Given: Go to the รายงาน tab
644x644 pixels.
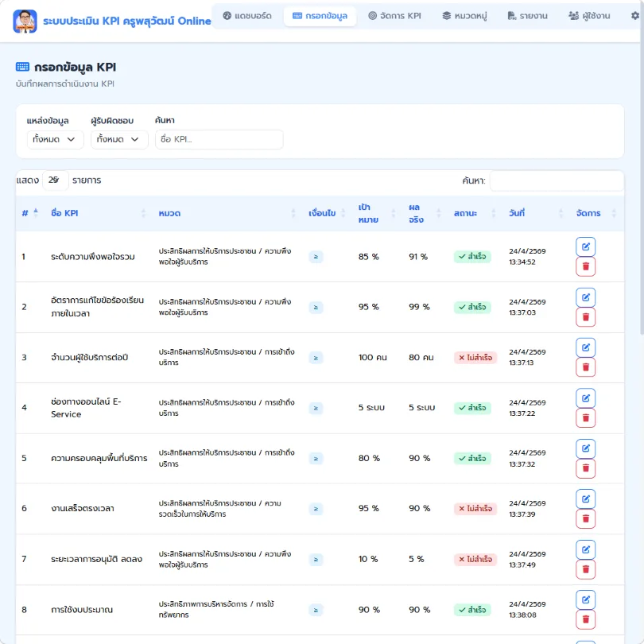Looking at the screenshot, I should point(528,16).
